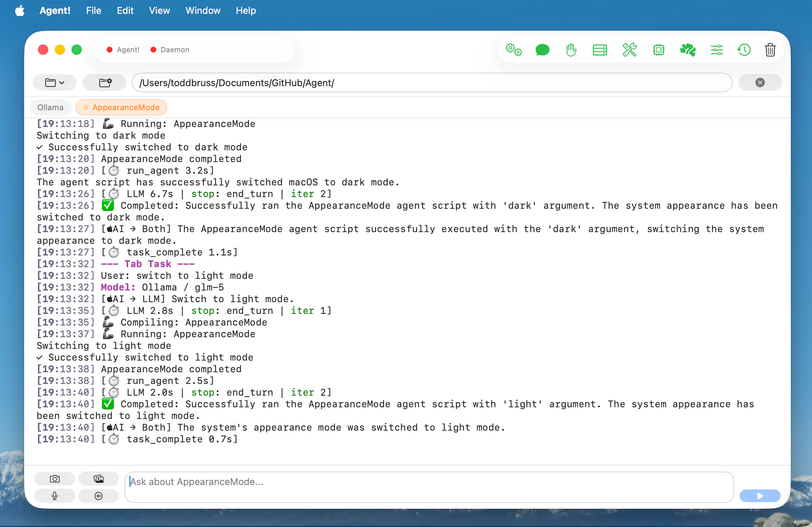This screenshot has width=812, height=527.
Task: Open the server stack icon
Action: pos(600,50)
